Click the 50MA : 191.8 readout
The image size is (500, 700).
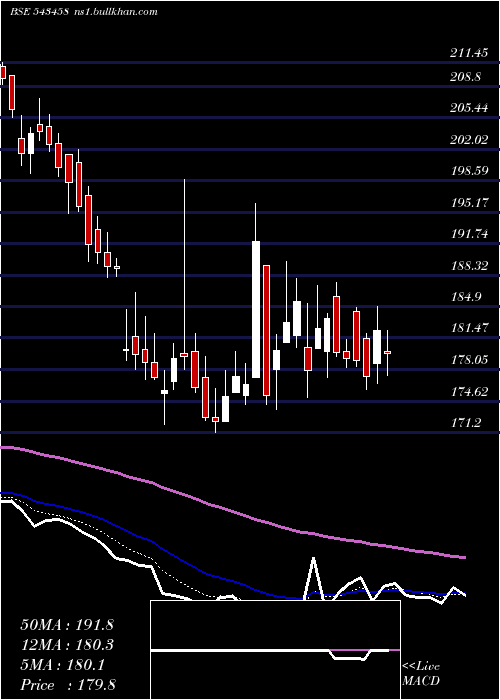[67, 625]
